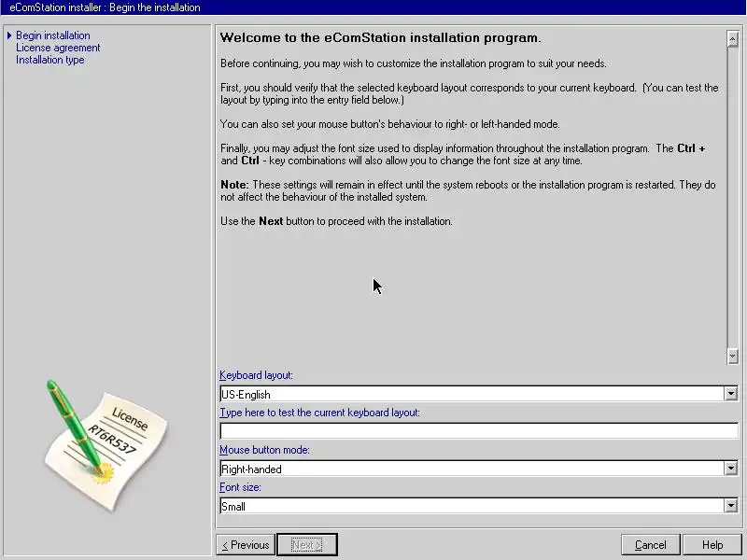Open the installer Help

pyautogui.click(x=712, y=545)
